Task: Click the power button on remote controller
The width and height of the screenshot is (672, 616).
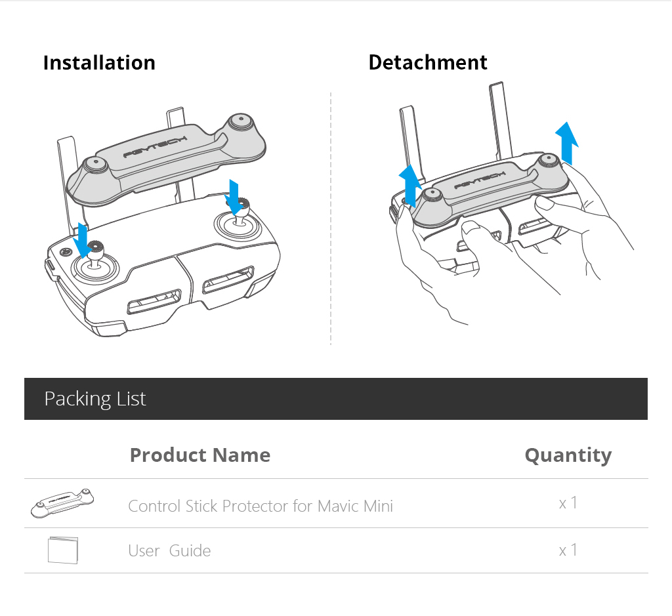Action: [x=66, y=252]
